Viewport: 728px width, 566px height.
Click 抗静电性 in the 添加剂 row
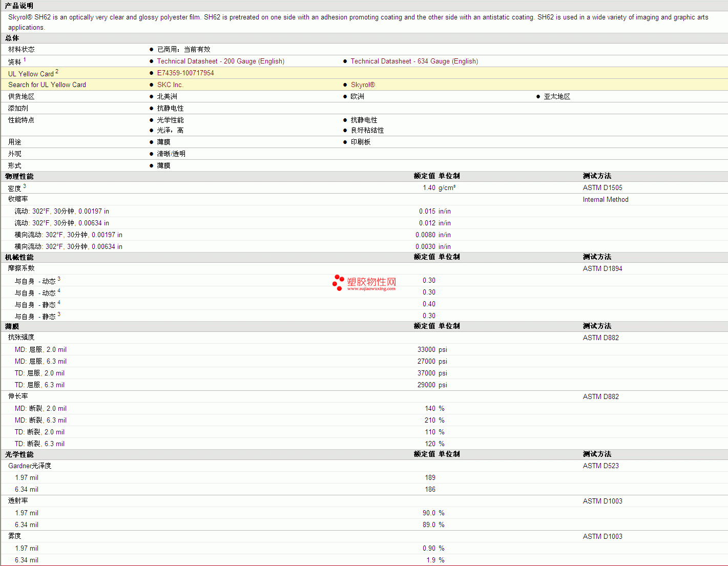coord(170,108)
